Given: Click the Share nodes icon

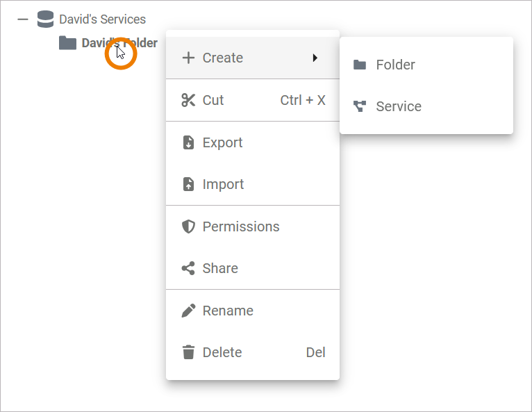Looking at the screenshot, I should [188, 268].
